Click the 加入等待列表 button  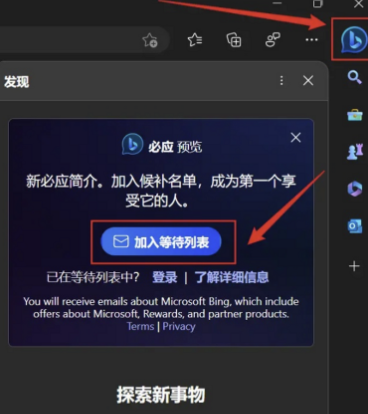(x=161, y=241)
